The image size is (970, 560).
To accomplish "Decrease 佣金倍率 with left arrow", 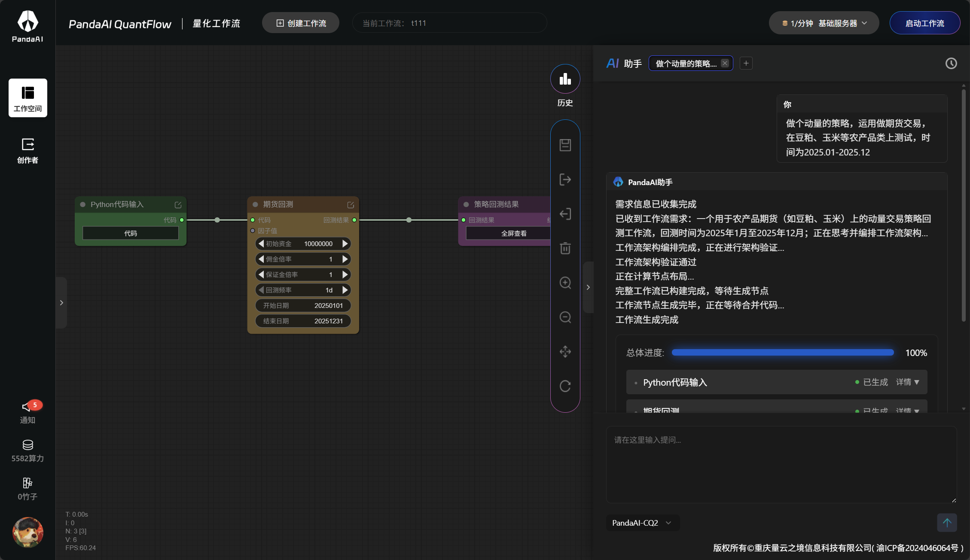I will coord(261,259).
